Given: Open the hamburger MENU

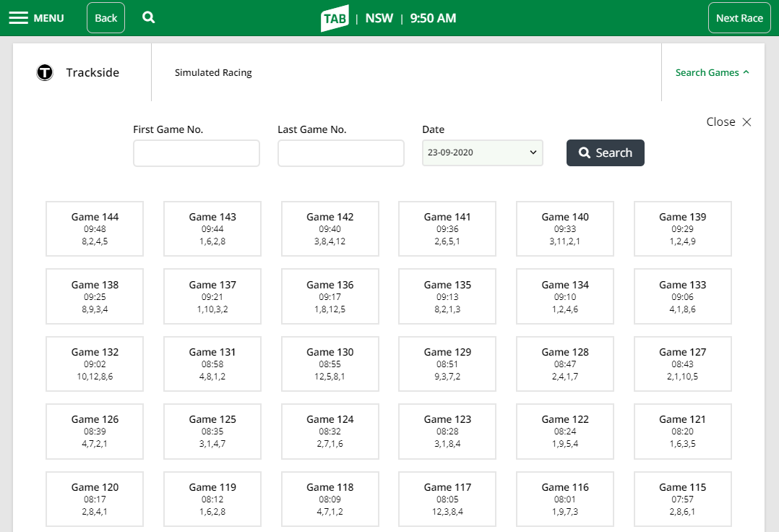Looking at the screenshot, I should [36, 18].
